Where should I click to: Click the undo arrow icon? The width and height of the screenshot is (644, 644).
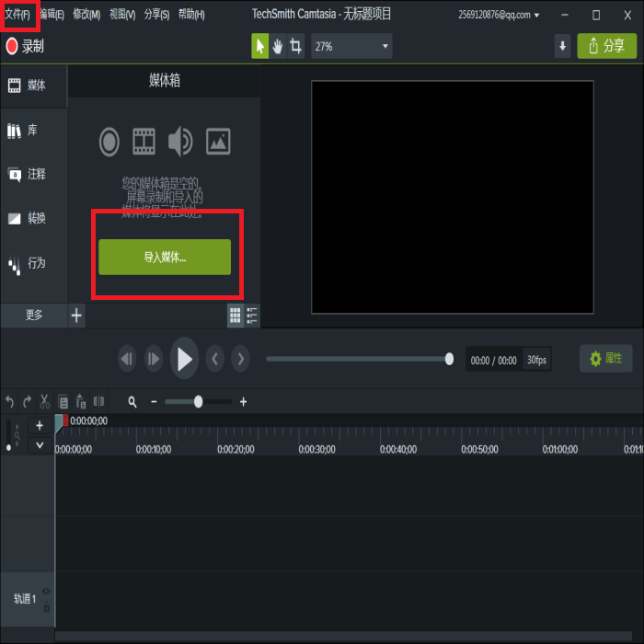[x=10, y=401]
